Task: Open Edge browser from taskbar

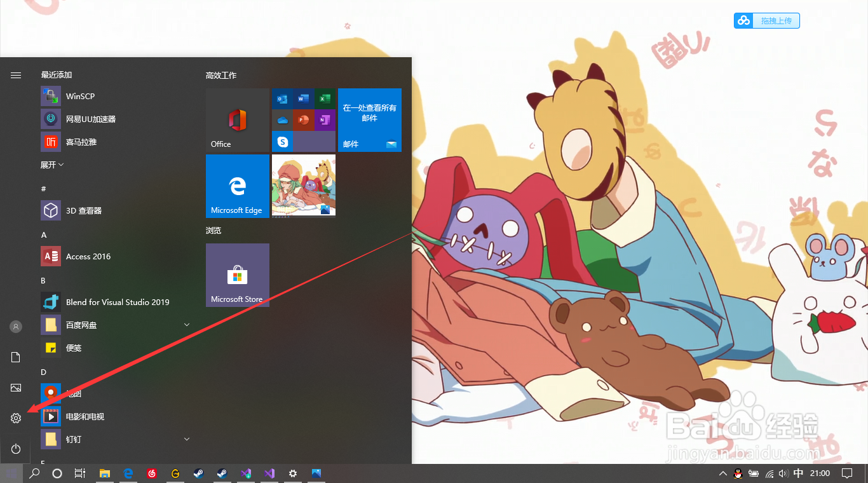Action: (x=128, y=473)
